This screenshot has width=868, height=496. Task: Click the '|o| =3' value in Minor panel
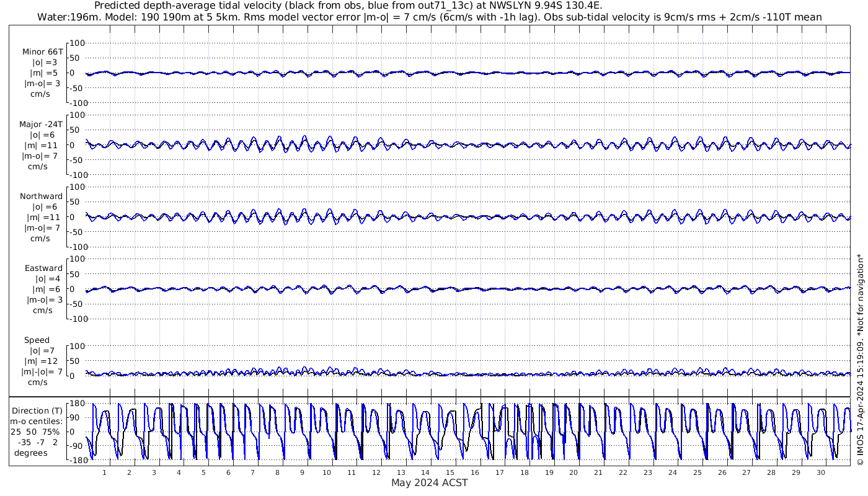[x=45, y=63]
